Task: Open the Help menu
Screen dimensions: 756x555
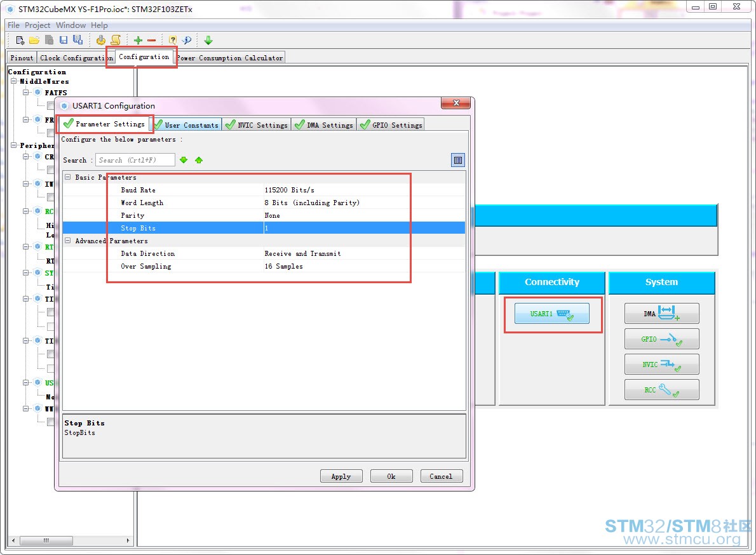Action: (x=99, y=25)
